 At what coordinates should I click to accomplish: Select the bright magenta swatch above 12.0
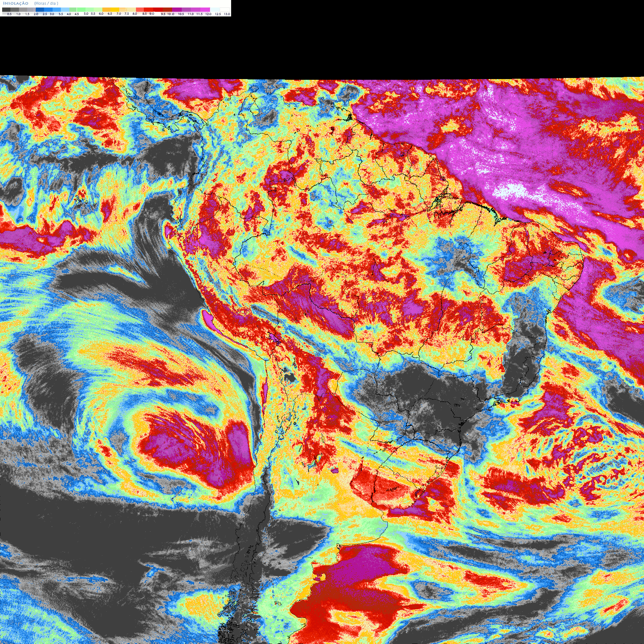pyautogui.click(x=205, y=10)
